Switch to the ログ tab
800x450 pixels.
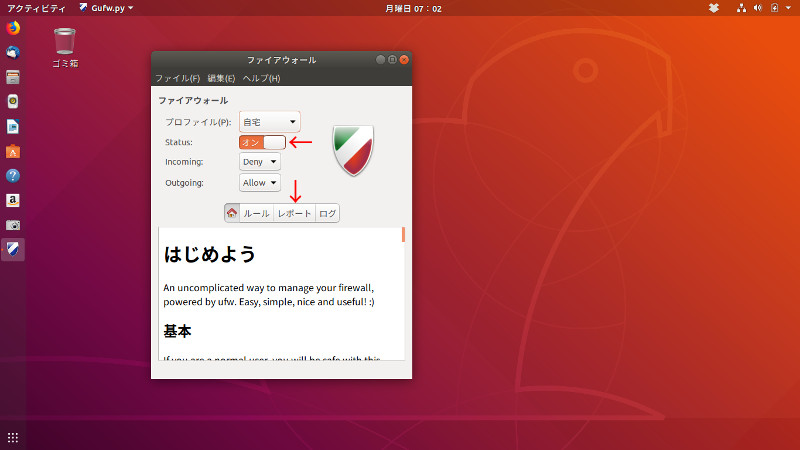click(x=327, y=213)
